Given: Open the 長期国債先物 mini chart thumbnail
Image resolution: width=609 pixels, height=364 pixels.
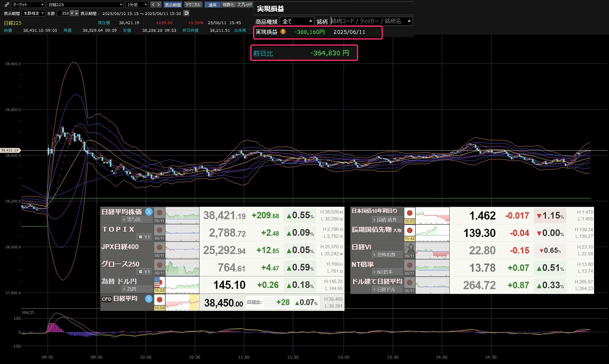Looking at the screenshot, I should click(x=432, y=233).
